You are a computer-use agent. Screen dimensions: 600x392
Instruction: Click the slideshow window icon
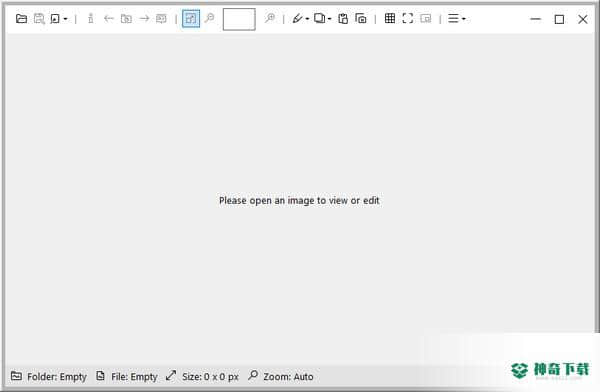tap(426, 18)
